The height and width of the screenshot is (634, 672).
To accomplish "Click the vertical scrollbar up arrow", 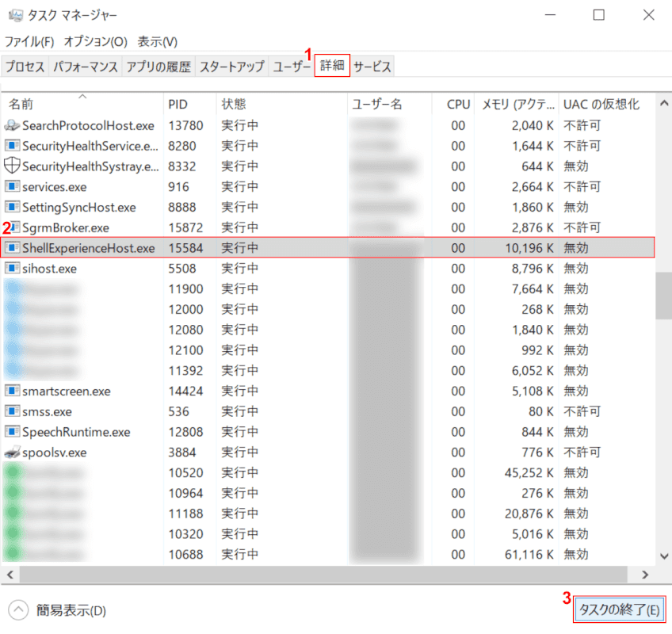I will tap(664, 103).
